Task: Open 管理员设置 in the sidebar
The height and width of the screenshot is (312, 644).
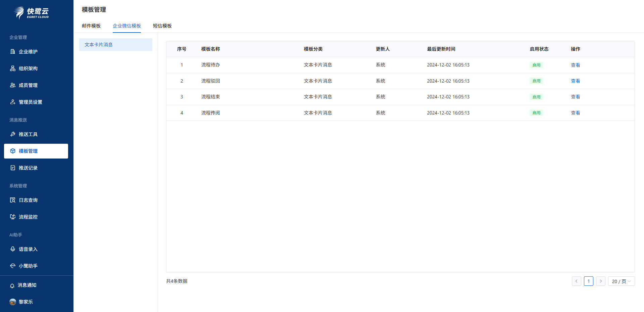Action: coord(30,102)
